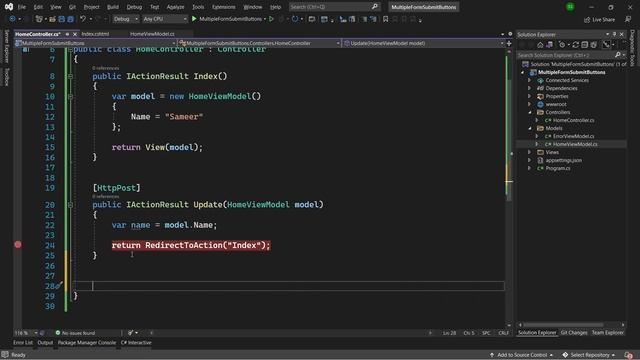The width and height of the screenshot is (640, 360).
Task: Click the feedback icon at top right
Action: pos(628,20)
